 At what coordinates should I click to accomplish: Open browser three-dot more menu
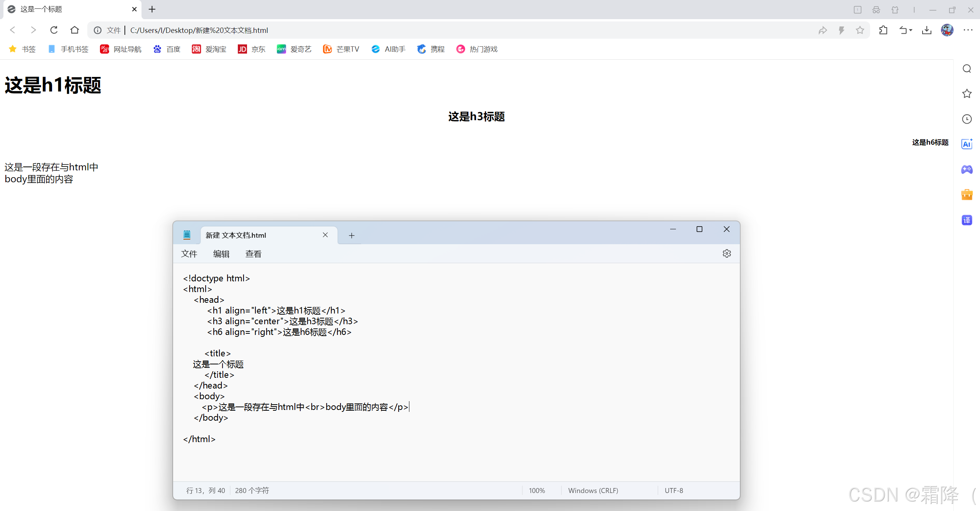(x=968, y=30)
